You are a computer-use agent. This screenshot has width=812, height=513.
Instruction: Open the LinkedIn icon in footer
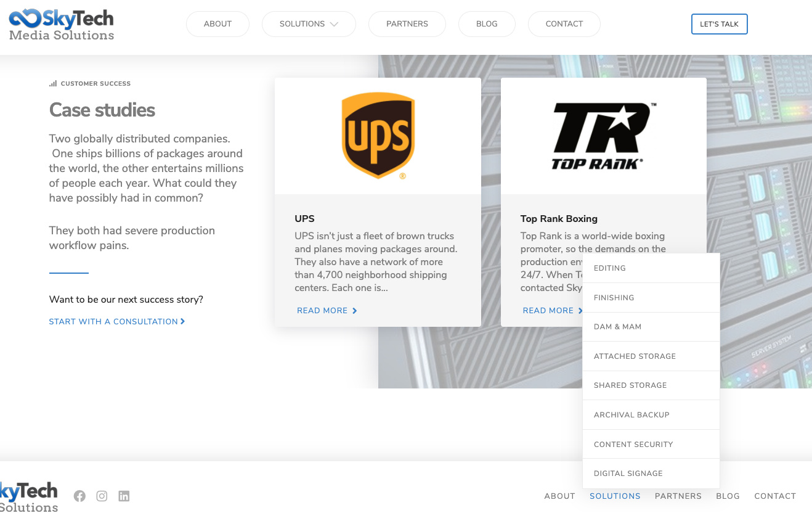tap(124, 496)
